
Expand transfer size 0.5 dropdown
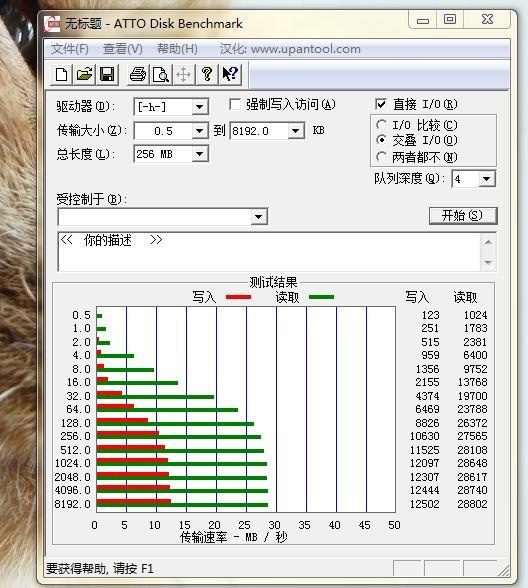(x=200, y=131)
